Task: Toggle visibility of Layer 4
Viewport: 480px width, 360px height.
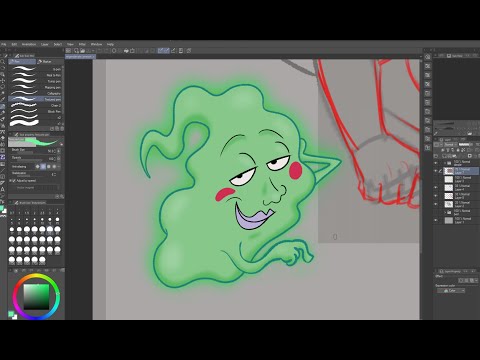Action: 436,187
